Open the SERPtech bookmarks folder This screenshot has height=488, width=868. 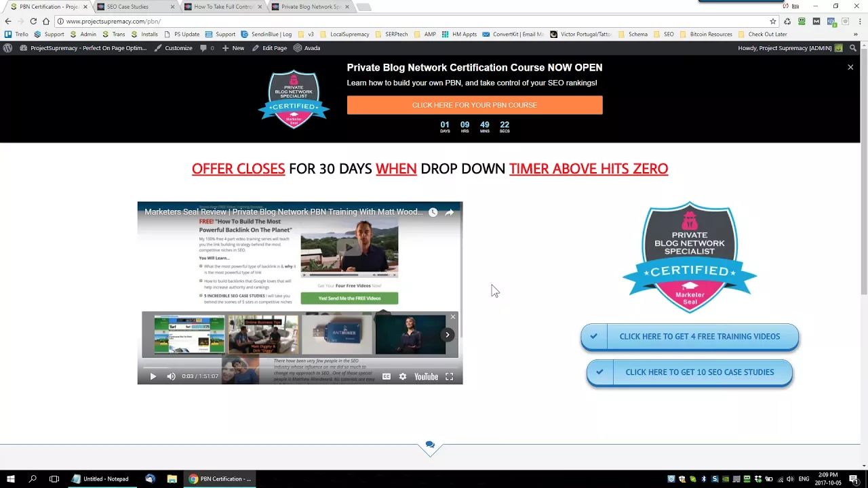[x=391, y=34]
